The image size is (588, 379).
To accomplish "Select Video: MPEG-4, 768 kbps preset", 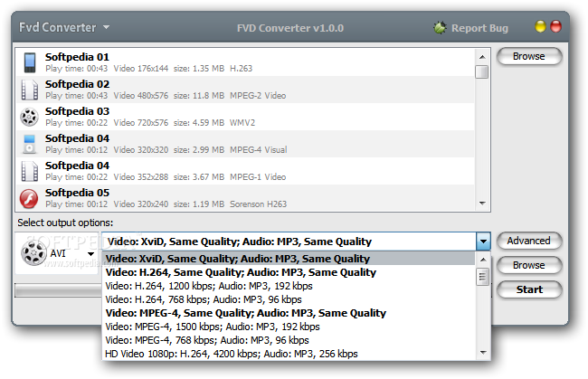I will coord(288,340).
